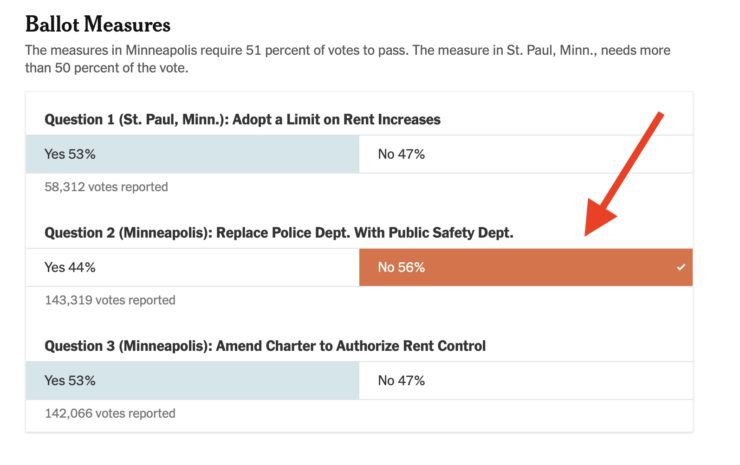Select the Question 3 rent control title

pyautogui.click(x=265, y=346)
